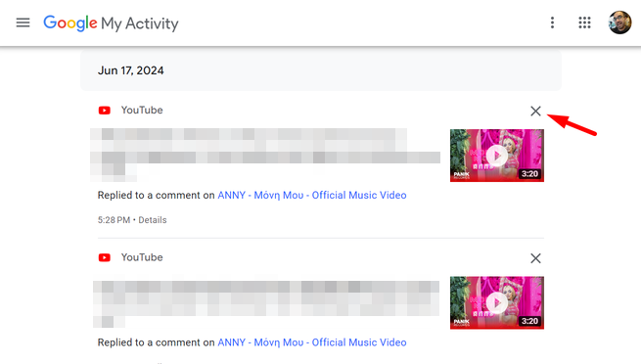The width and height of the screenshot is (641, 364).
Task: Delete the second YouTube activity item
Action: [535, 258]
